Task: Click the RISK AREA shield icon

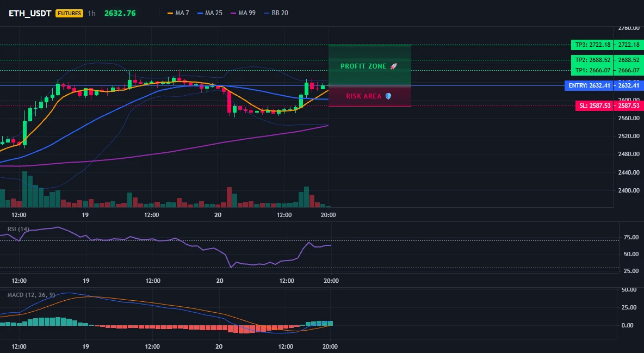Action: (388, 96)
